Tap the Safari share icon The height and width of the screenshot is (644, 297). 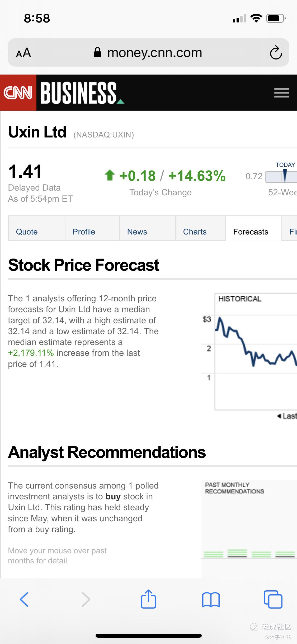148,599
